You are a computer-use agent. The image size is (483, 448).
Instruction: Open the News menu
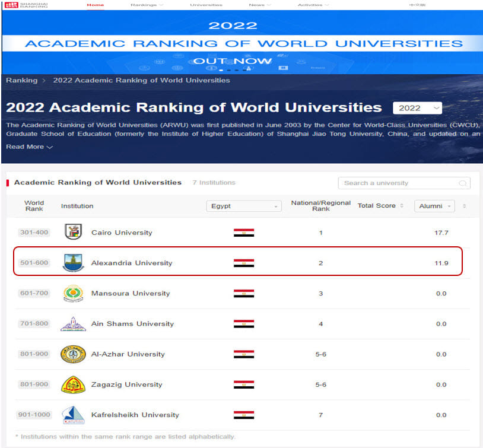pyautogui.click(x=259, y=5)
